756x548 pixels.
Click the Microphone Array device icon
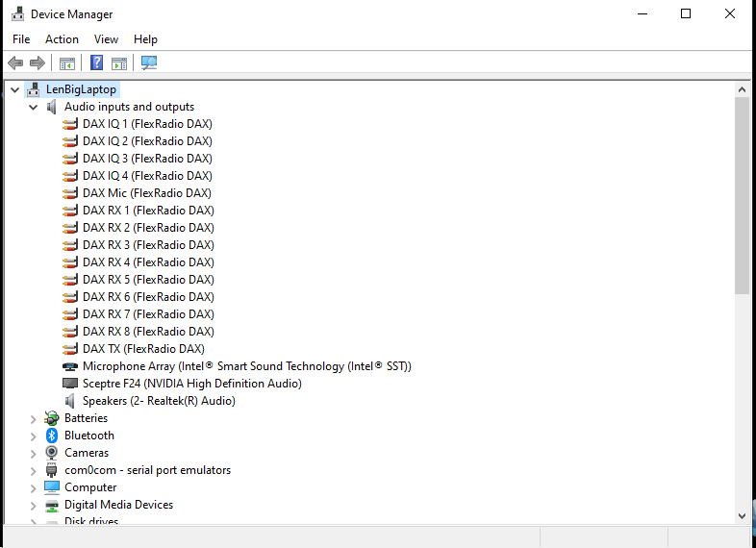pyautogui.click(x=70, y=366)
